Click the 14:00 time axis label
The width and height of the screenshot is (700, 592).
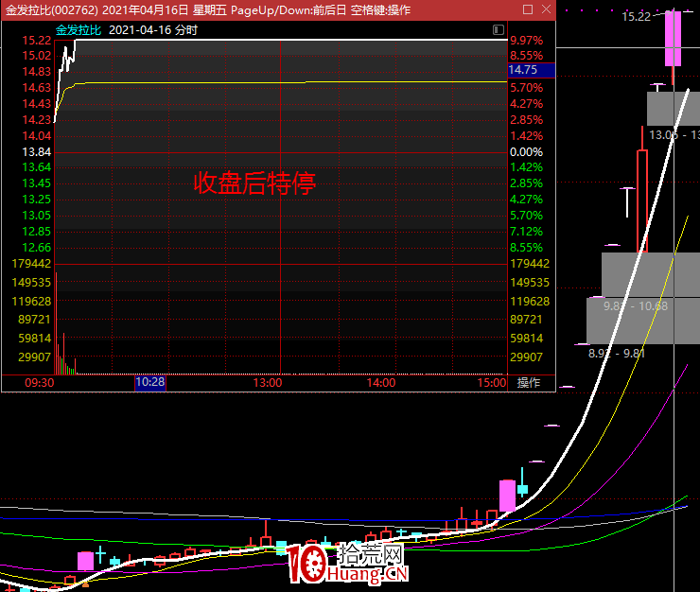point(381,383)
